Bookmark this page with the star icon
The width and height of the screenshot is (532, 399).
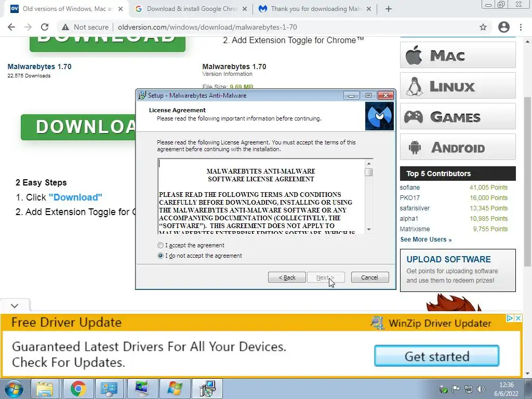click(x=483, y=27)
